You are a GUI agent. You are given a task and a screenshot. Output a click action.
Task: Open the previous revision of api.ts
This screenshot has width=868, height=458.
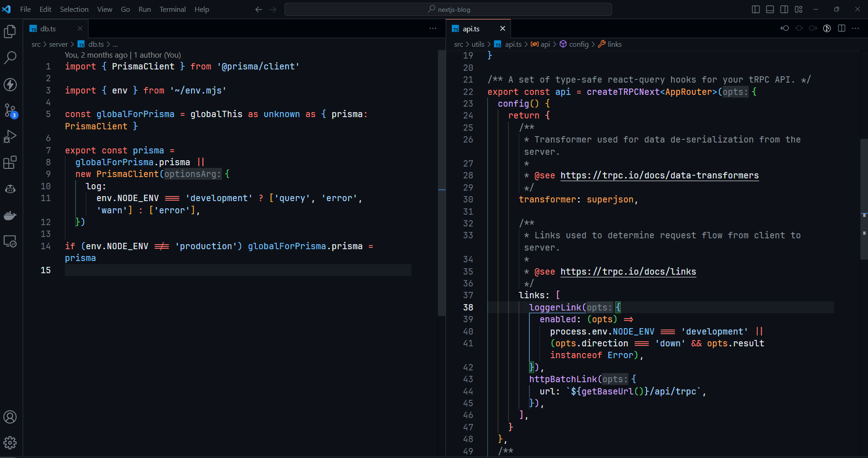[x=785, y=29]
